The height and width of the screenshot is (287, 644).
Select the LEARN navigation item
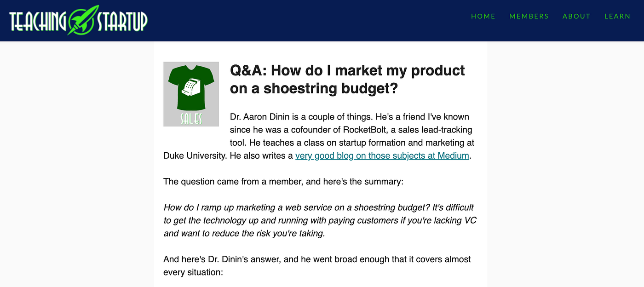pyautogui.click(x=617, y=16)
